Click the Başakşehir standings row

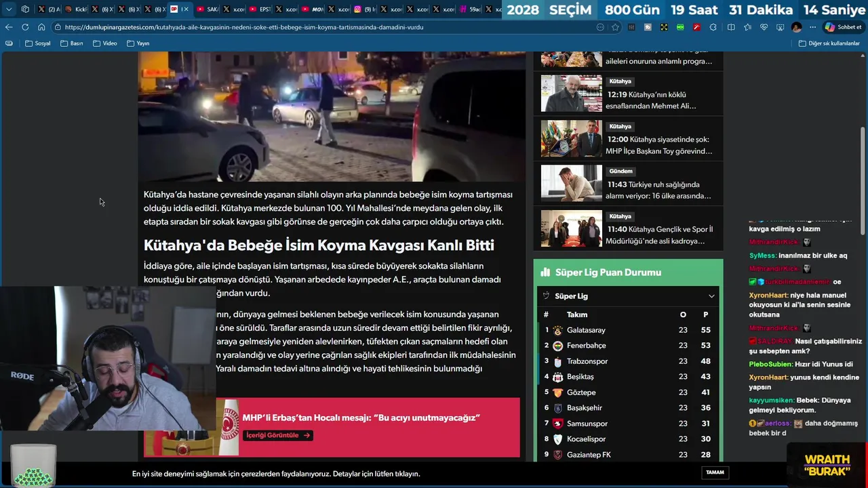click(x=628, y=408)
